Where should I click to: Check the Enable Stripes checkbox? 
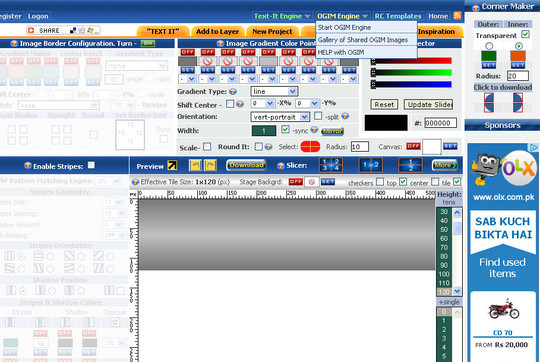pos(91,165)
